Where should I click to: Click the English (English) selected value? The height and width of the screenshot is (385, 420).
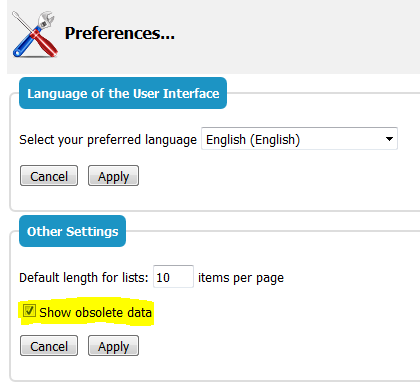253,139
